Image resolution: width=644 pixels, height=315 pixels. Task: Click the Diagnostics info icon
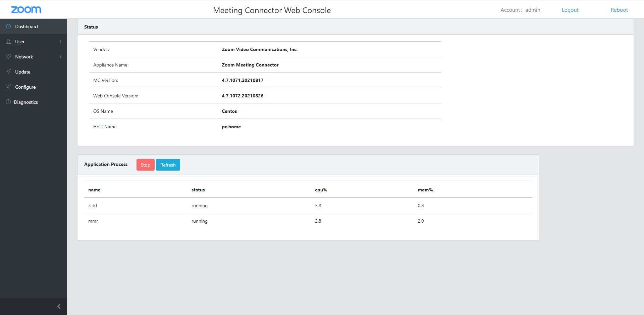click(8, 102)
